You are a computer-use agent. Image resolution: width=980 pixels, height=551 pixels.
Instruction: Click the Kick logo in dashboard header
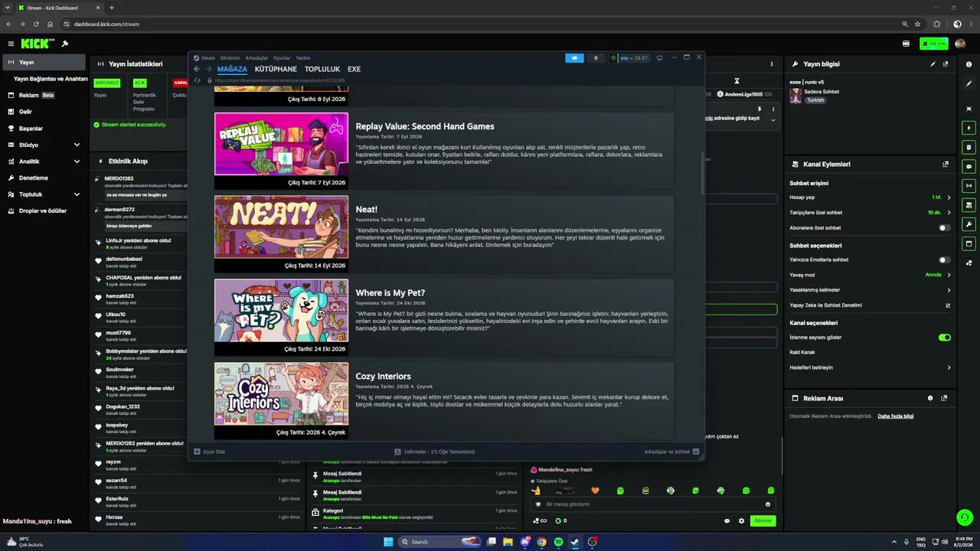(38, 44)
